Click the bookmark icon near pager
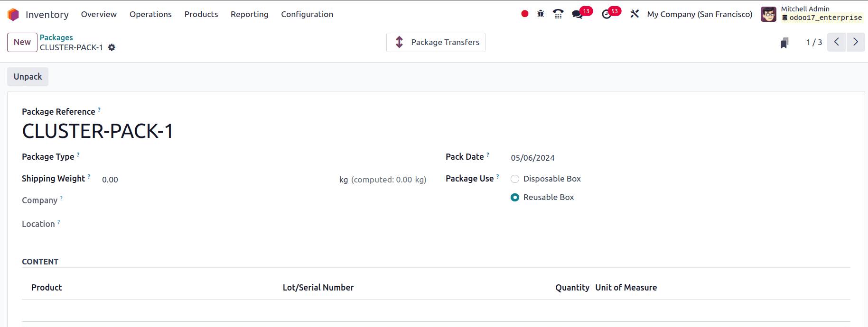The image size is (868, 327). coord(784,43)
